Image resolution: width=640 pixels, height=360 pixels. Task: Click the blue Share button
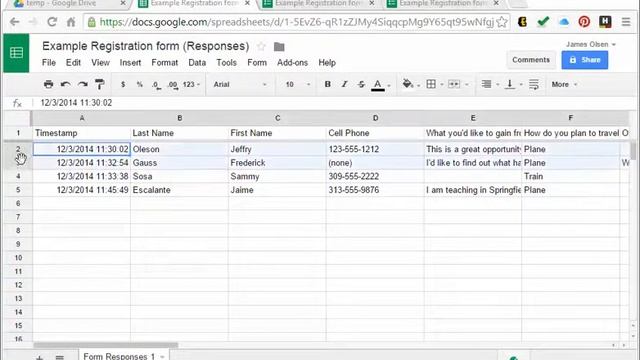click(x=584, y=60)
